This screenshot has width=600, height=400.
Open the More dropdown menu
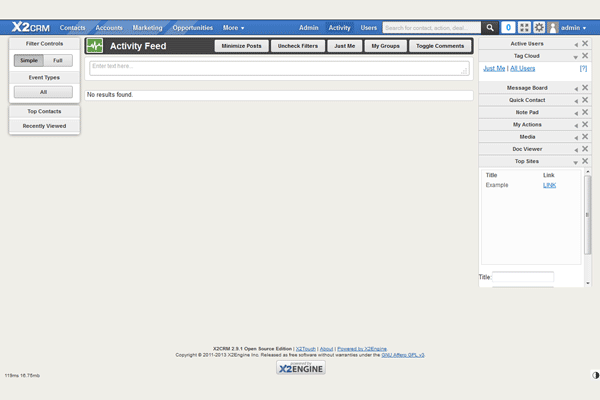click(234, 28)
